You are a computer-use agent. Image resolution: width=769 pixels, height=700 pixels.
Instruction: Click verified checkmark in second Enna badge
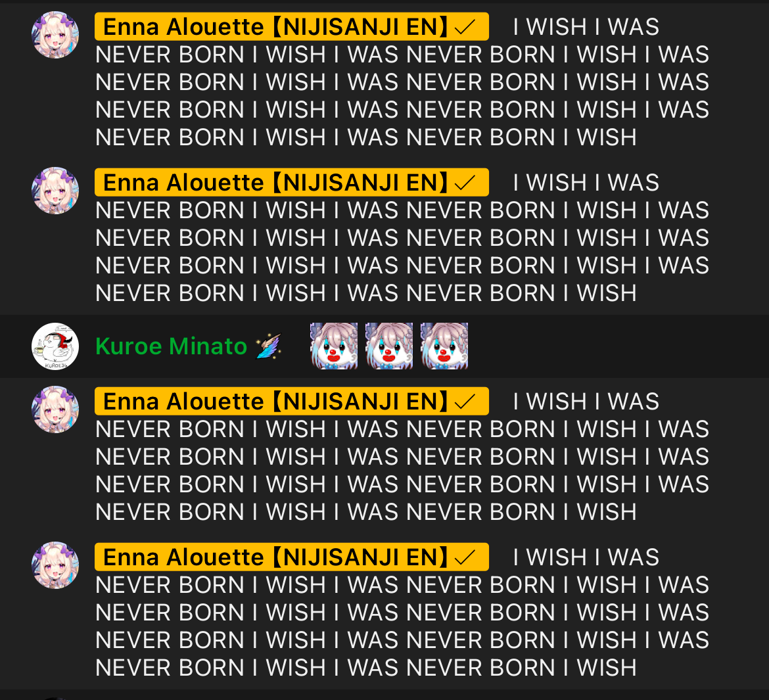(x=465, y=183)
